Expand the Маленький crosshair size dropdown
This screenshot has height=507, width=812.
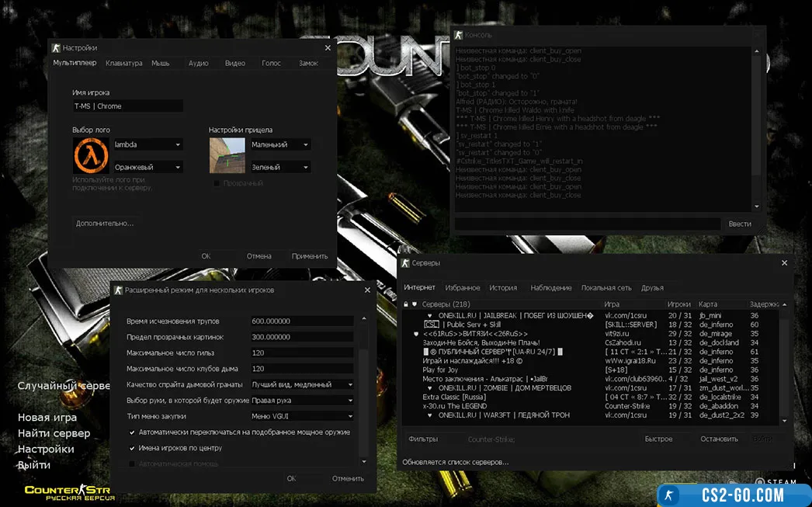point(279,144)
